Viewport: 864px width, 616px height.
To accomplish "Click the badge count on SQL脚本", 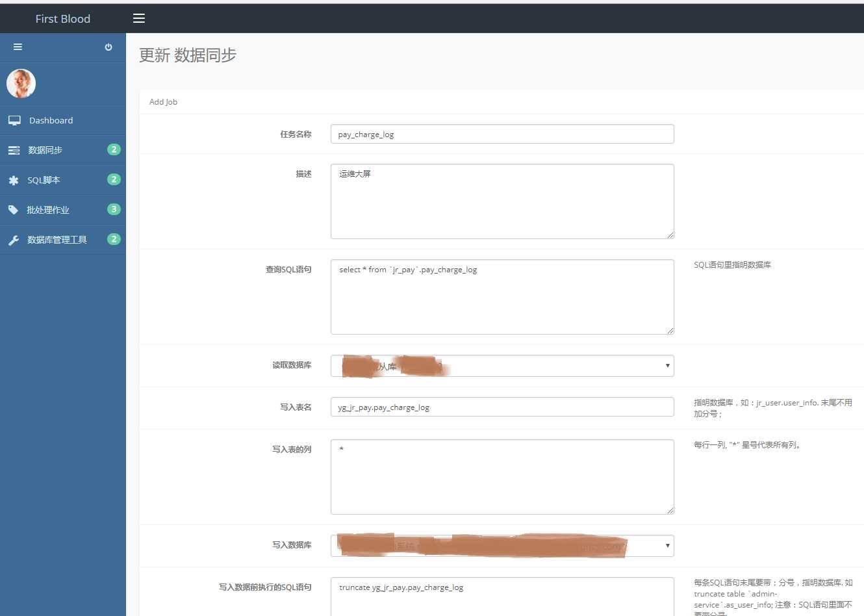I will (114, 179).
